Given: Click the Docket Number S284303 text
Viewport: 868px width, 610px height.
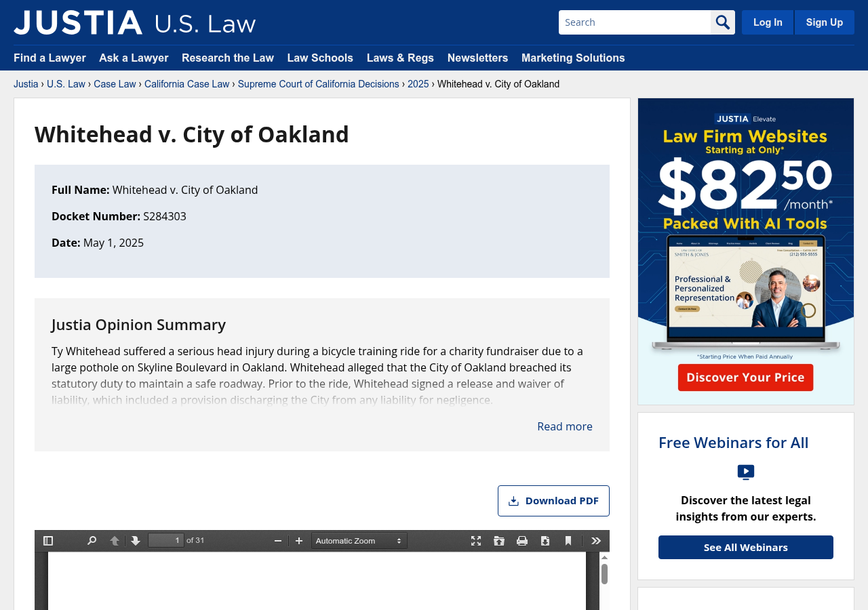Looking at the screenshot, I should [x=119, y=216].
